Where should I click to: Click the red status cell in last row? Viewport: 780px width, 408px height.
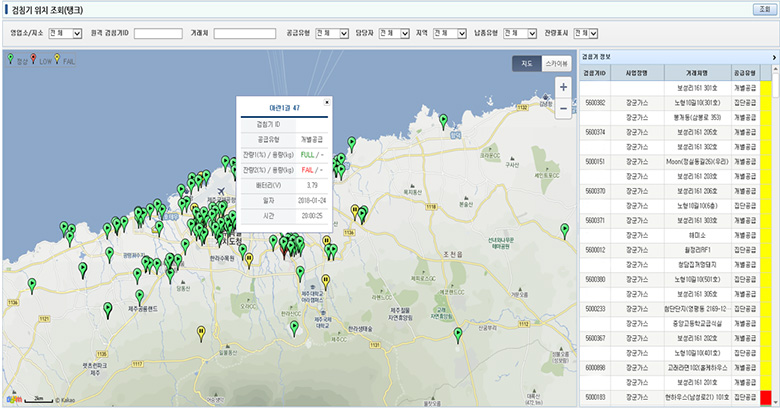(x=766, y=398)
